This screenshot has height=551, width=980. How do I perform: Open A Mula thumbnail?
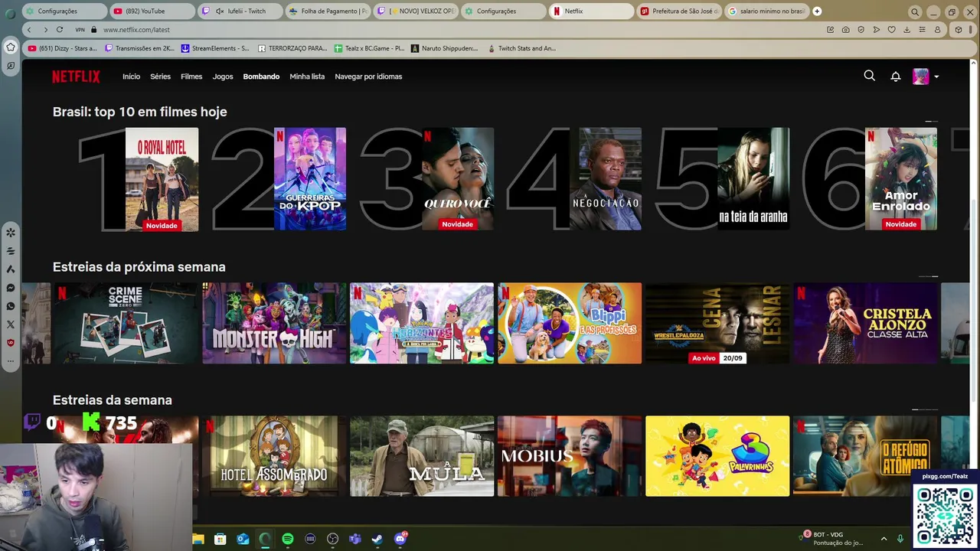click(x=422, y=456)
